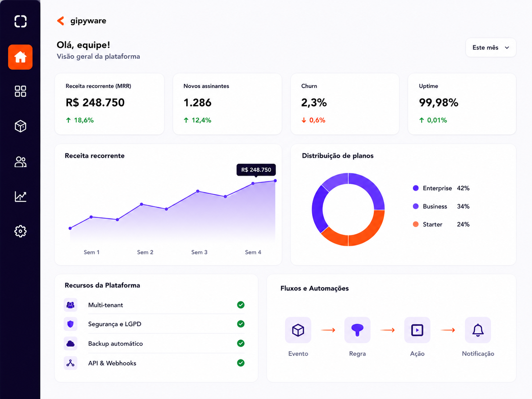Screen dimensions: 532x399
Task: Open the settings gear in the sidebar
Action: (x=20, y=231)
